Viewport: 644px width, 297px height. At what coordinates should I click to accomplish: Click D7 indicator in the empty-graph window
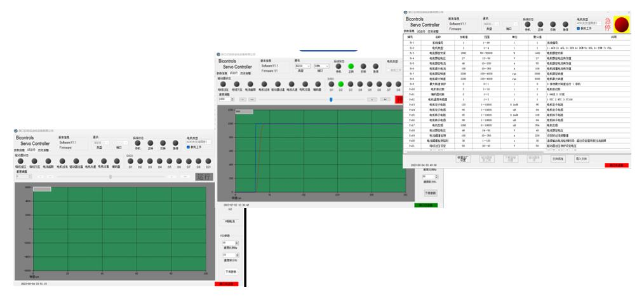(189, 162)
